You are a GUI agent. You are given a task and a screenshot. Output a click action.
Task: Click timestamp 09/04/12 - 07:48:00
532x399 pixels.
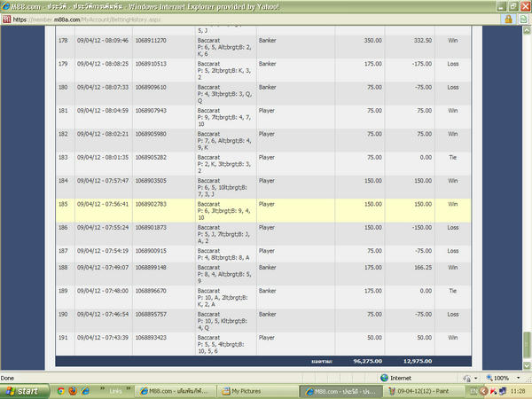click(103, 291)
